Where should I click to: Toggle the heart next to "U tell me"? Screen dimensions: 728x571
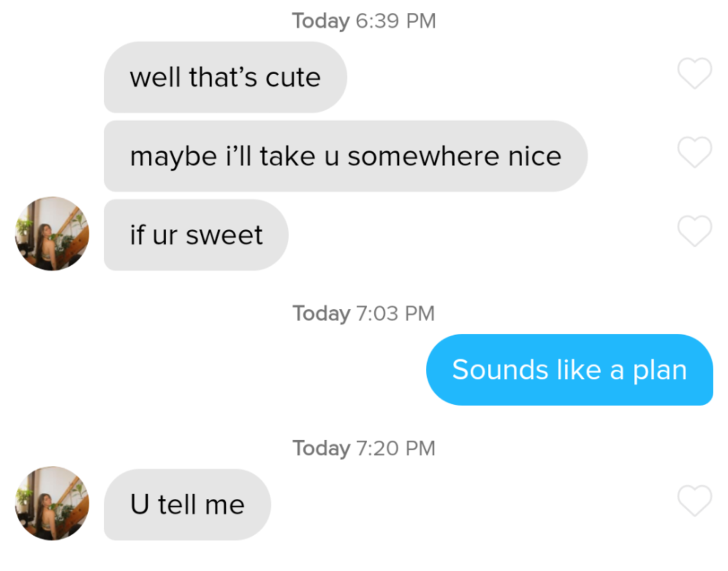tap(695, 501)
